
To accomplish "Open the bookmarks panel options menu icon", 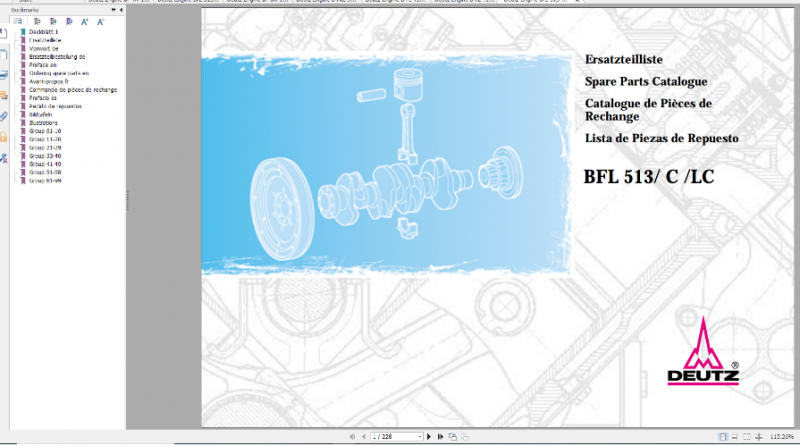I will click(17, 21).
